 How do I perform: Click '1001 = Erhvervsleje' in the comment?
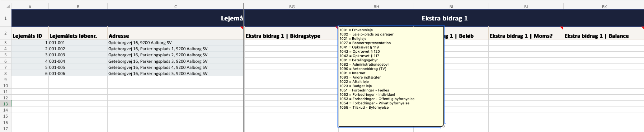[x=356, y=30]
